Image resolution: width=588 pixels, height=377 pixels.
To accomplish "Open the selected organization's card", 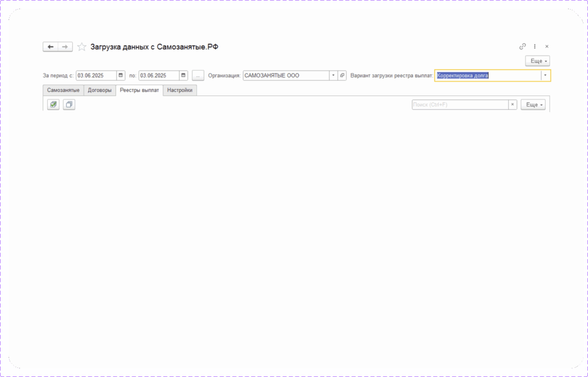I will pos(342,75).
